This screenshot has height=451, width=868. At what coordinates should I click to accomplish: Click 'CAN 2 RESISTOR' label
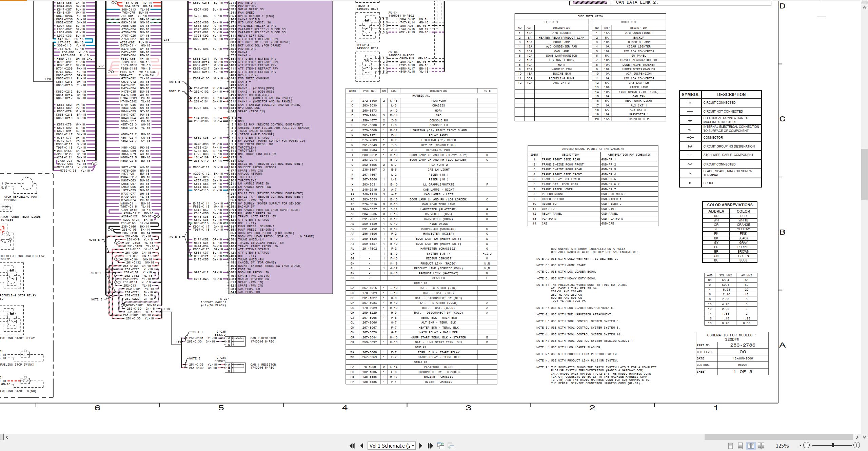click(x=263, y=338)
